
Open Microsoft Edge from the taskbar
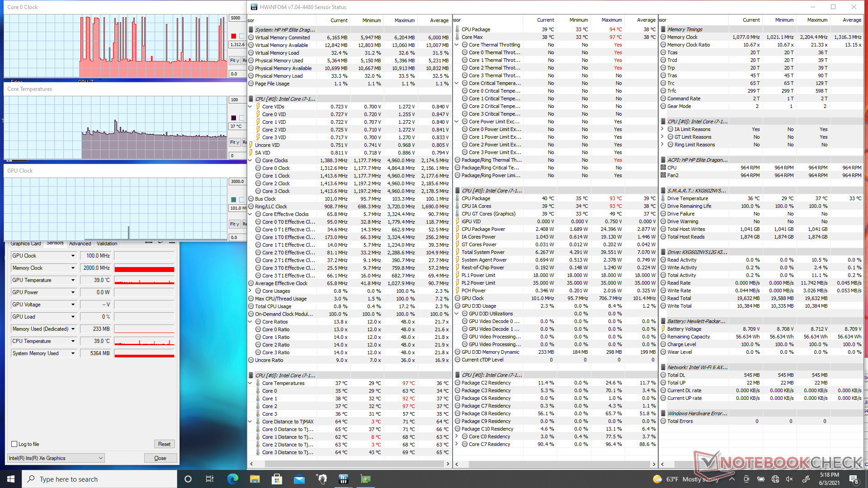[232, 479]
